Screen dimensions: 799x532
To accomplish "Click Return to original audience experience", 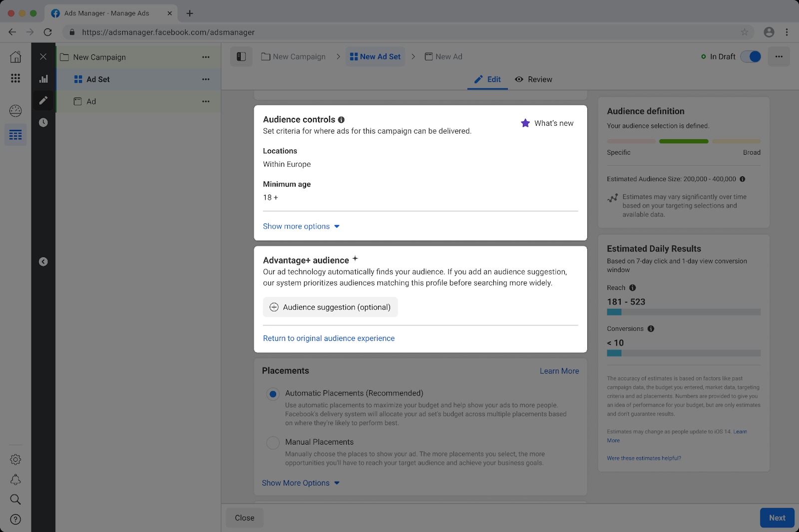I will pos(329,338).
